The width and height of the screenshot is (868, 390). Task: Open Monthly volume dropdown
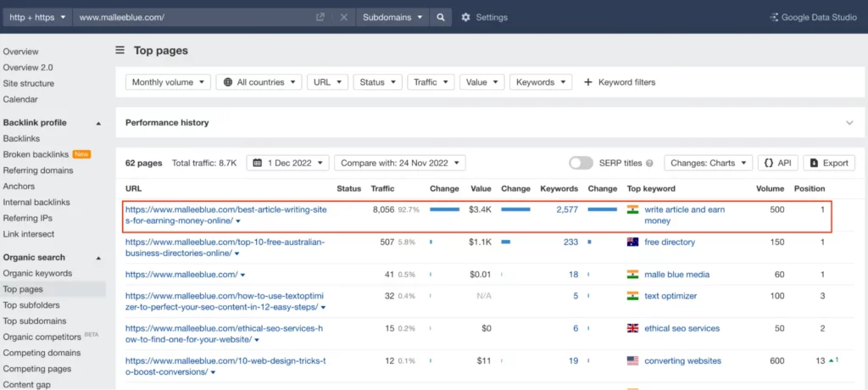click(x=169, y=82)
